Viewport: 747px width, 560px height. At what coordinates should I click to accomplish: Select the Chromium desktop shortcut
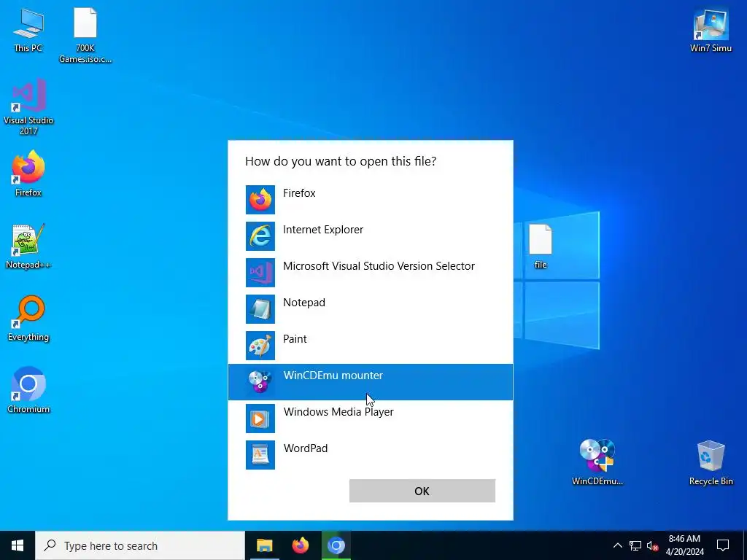[x=28, y=391]
